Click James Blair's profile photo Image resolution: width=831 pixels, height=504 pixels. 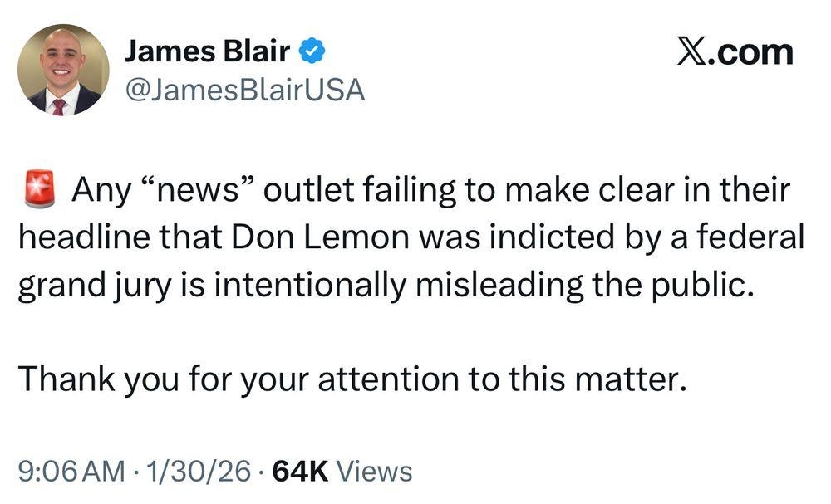(x=63, y=70)
